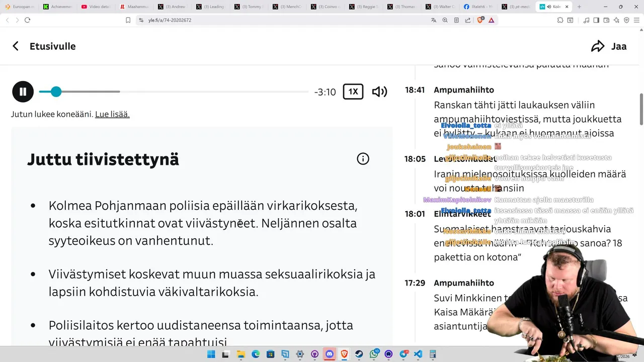644x362 pixels.
Task: Go back using the Etusivulle arrow
Action: point(16,46)
